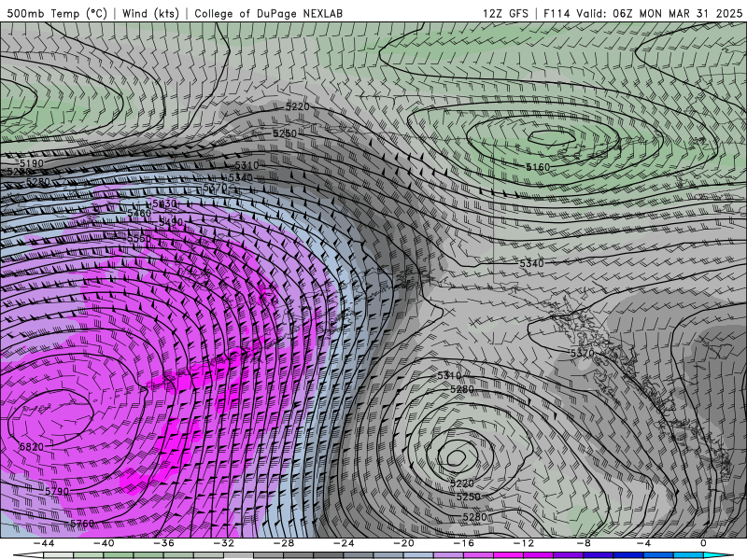Click the -12 color bar label

coord(524,543)
